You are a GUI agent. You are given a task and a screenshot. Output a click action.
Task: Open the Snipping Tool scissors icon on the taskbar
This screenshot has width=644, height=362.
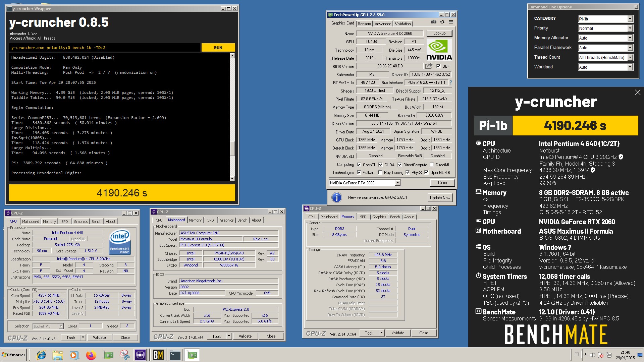pyautogui.click(x=124, y=355)
